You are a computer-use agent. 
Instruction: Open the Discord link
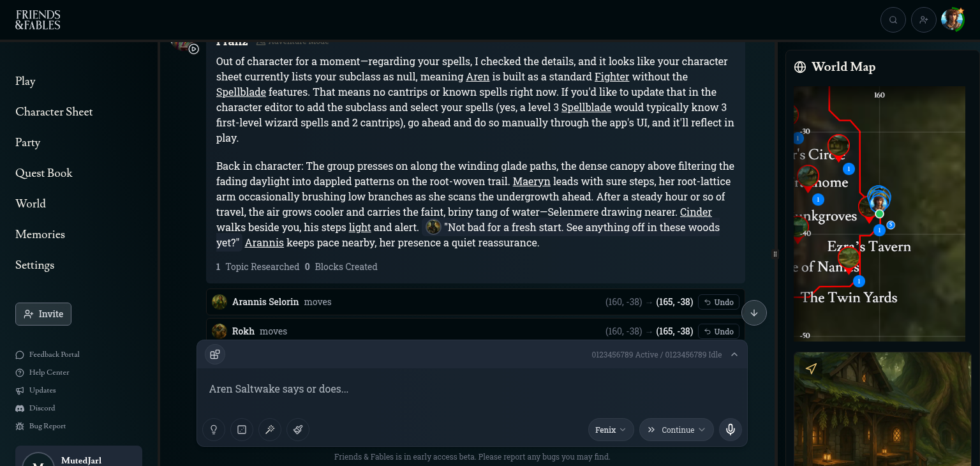(42, 408)
